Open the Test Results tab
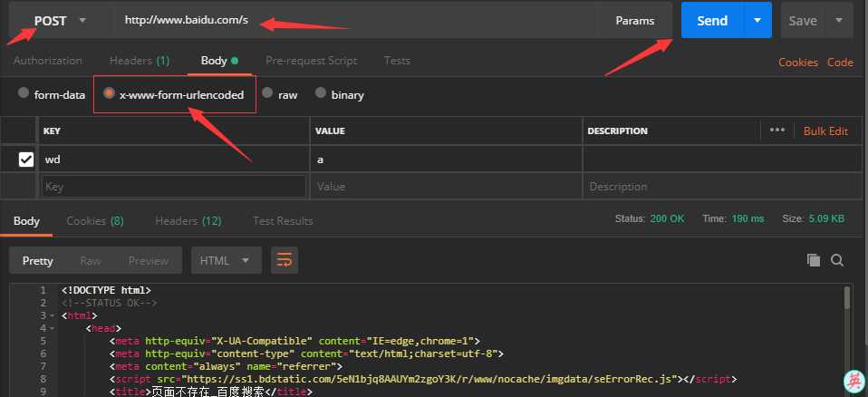This screenshot has height=397, width=868. pyautogui.click(x=283, y=221)
